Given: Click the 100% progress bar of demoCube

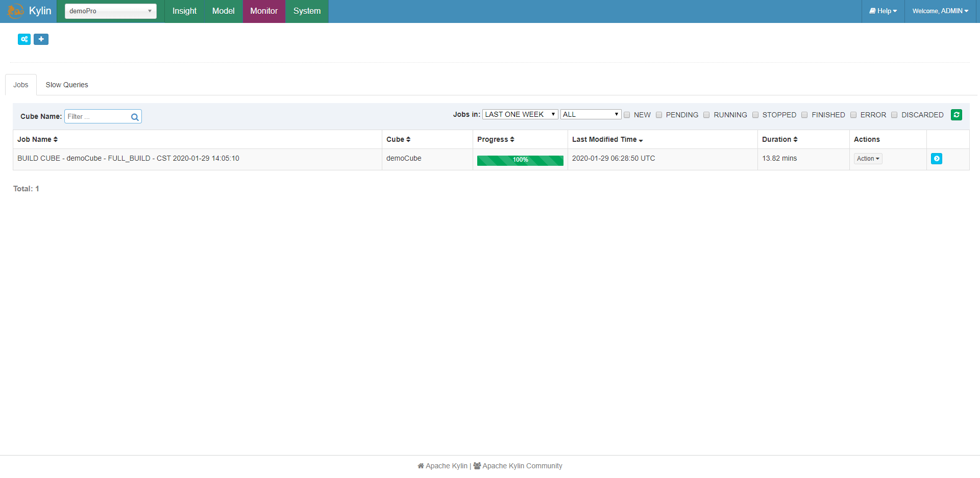Looking at the screenshot, I should 520,160.
